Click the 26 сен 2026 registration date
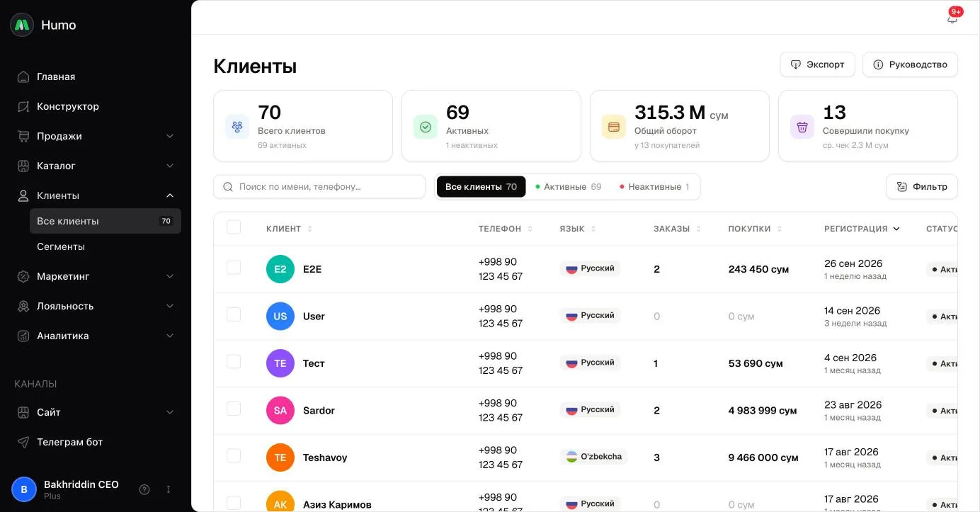This screenshot has height=512, width=980. tap(853, 263)
